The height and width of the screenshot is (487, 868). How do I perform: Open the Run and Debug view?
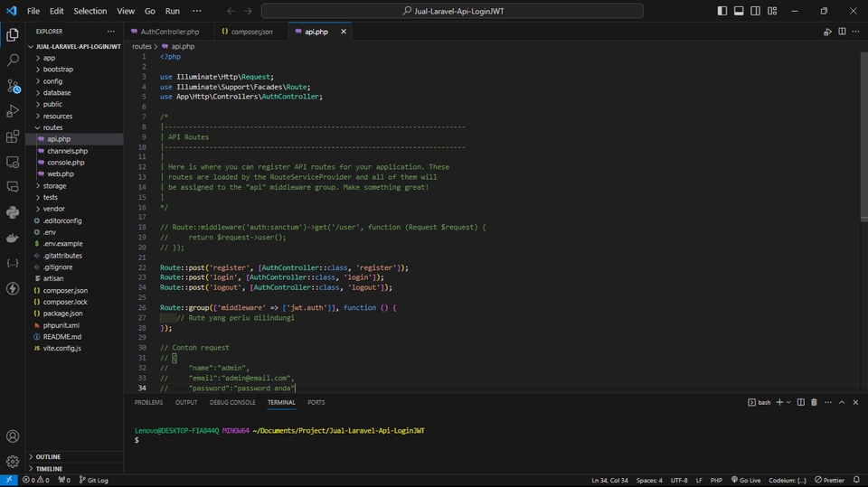coord(13,111)
